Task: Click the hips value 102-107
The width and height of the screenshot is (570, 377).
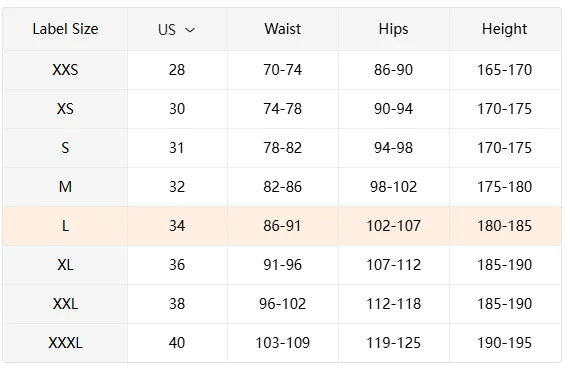Action: 393,226
